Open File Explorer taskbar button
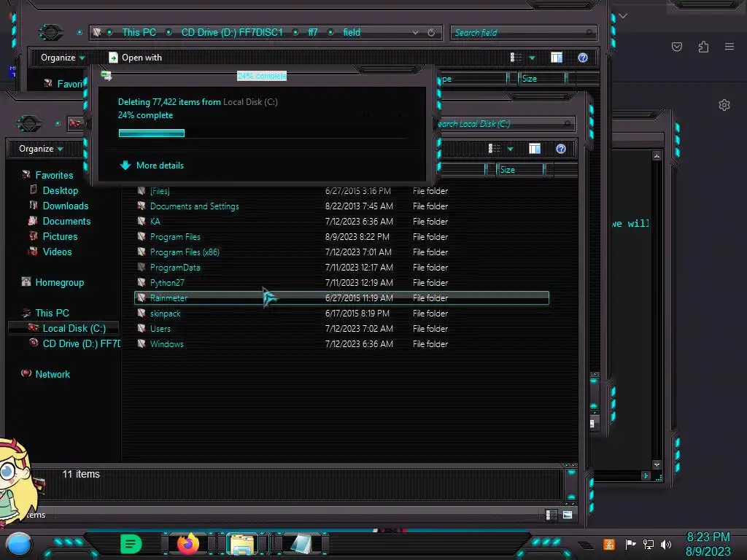This screenshot has height=560, width=747. pos(242,544)
